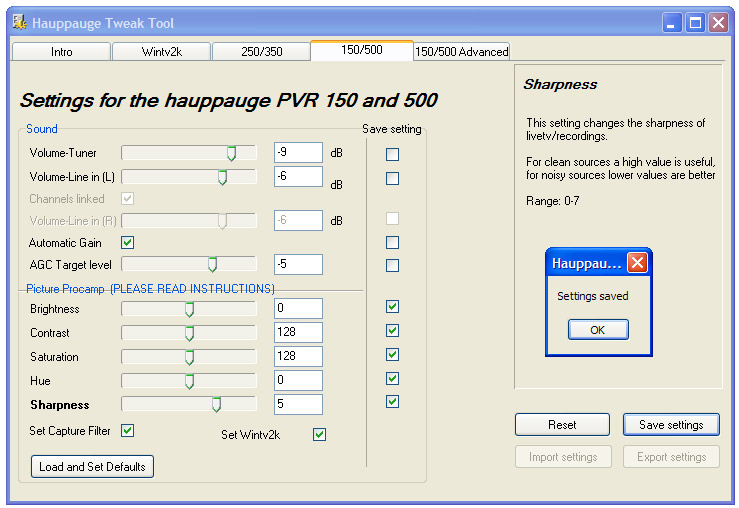Click the bold Sharpness label
Image resolution: width=739 pixels, height=508 pixels.
[x=60, y=405]
